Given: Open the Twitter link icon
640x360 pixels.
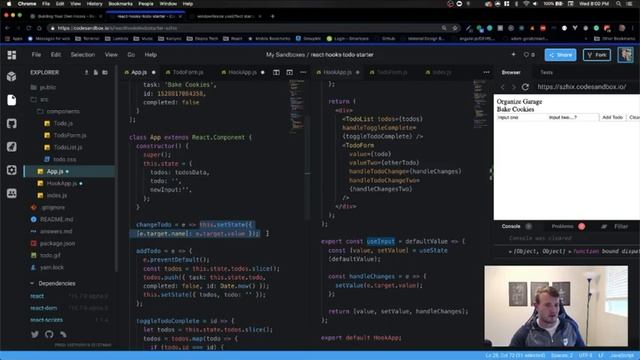Looking at the screenshot, I should coord(35,334).
